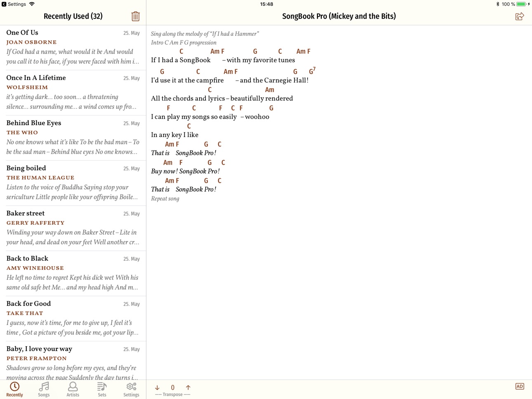Open song Being boiled
Image resolution: width=532 pixels, height=399 pixels.
pyautogui.click(x=73, y=183)
